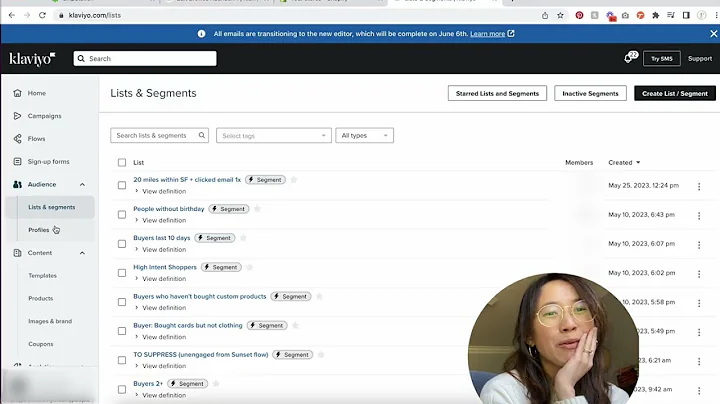The image size is (720, 404).
Task: Check the People without birthday checkbox
Action: (x=122, y=214)
